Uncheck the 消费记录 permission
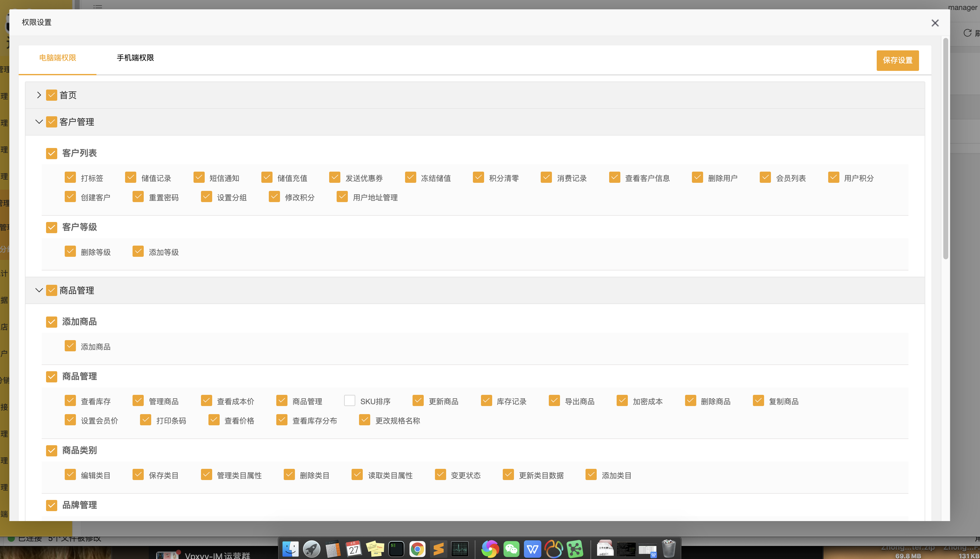This screenshot has width=980, height=559. (x=546, y=178)
